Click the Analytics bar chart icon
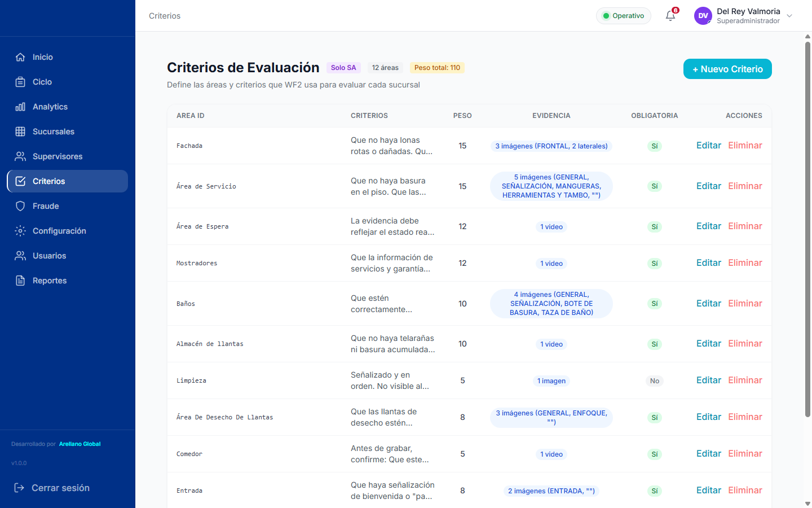 click(20, 107)
